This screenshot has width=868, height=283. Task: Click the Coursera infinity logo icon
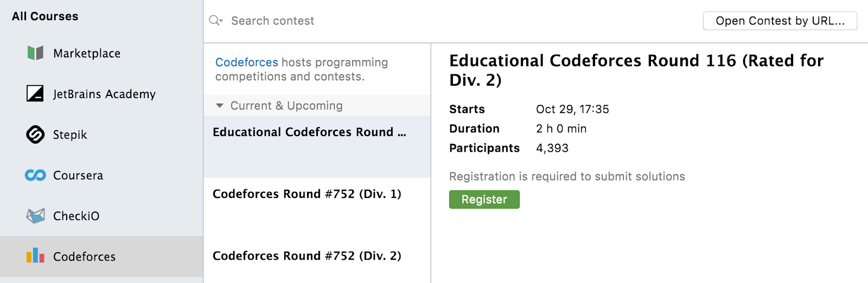[35, 175]
